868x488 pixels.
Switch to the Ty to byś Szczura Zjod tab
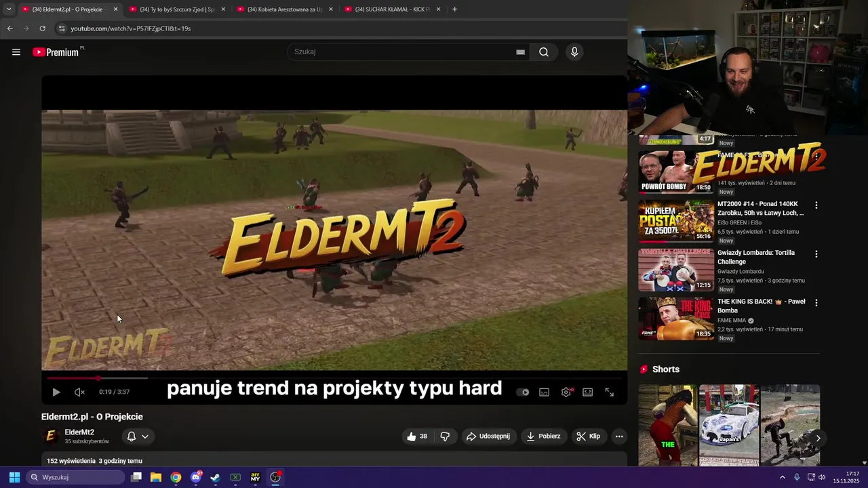coord(177,9)
